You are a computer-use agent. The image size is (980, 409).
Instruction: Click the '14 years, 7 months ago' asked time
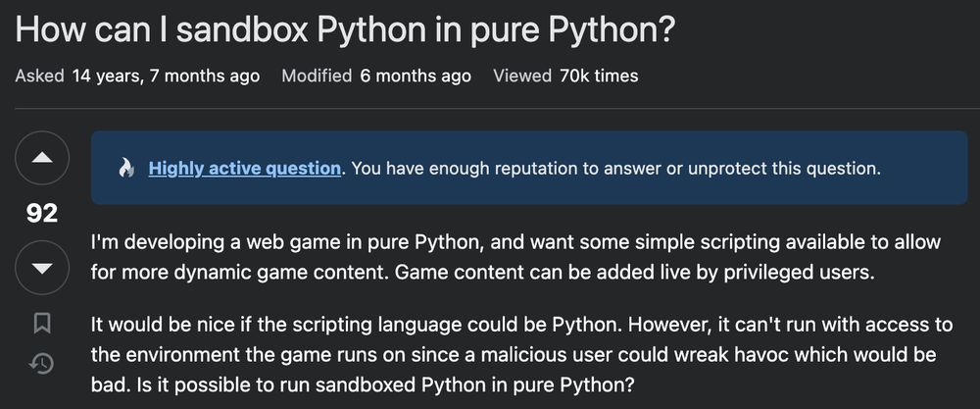click(x=166, y=76)
